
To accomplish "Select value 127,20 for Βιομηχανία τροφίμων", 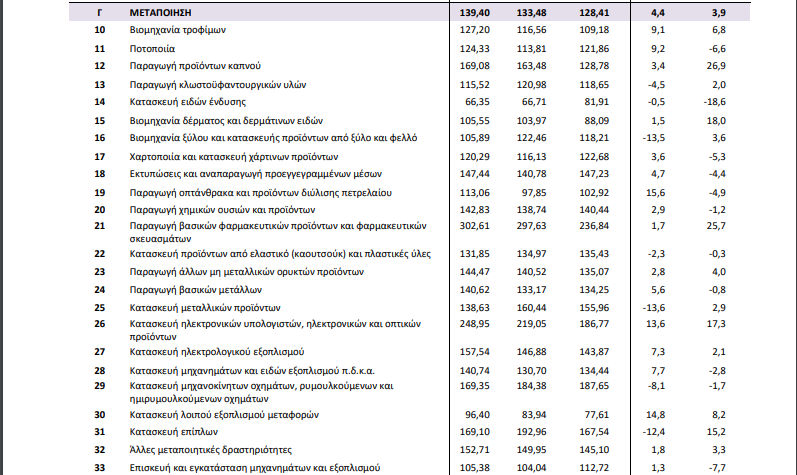I will tap(475, 30).
